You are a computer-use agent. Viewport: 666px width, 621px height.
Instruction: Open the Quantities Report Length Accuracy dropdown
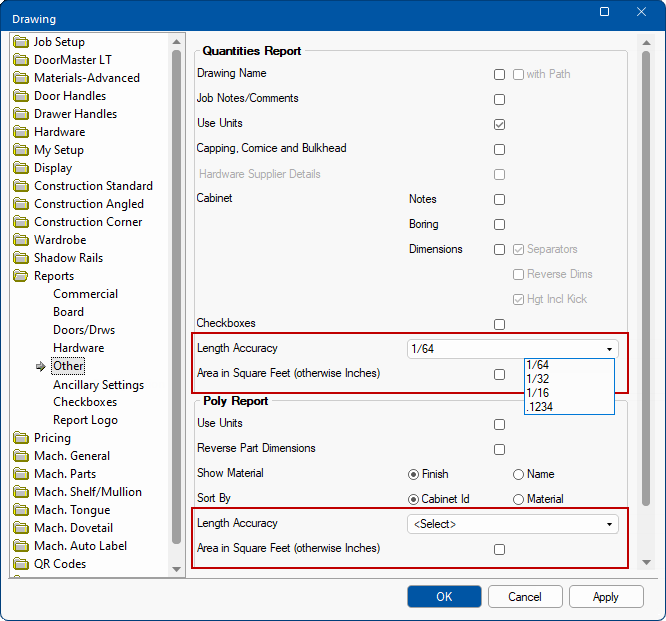tap(513, 349)
